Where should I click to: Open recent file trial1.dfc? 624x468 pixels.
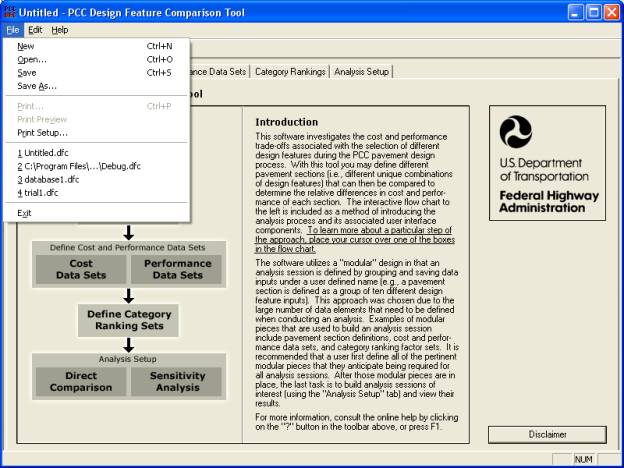click(x=96, y=193)
